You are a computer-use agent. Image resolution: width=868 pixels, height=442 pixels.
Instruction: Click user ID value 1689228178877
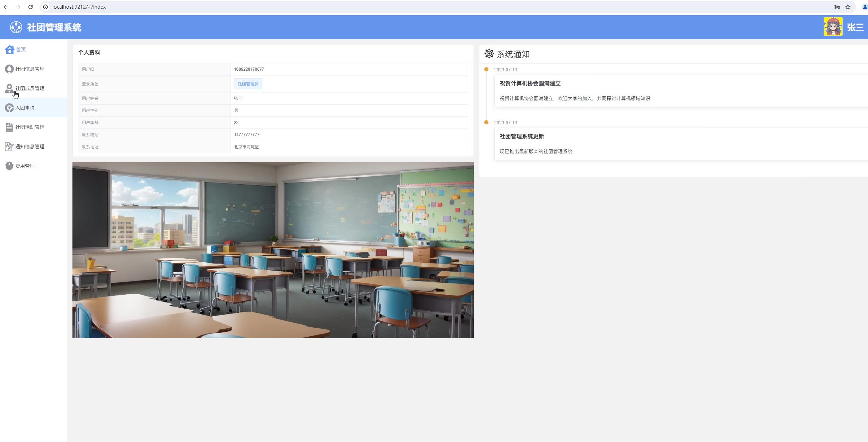click(x=249, y=69)
